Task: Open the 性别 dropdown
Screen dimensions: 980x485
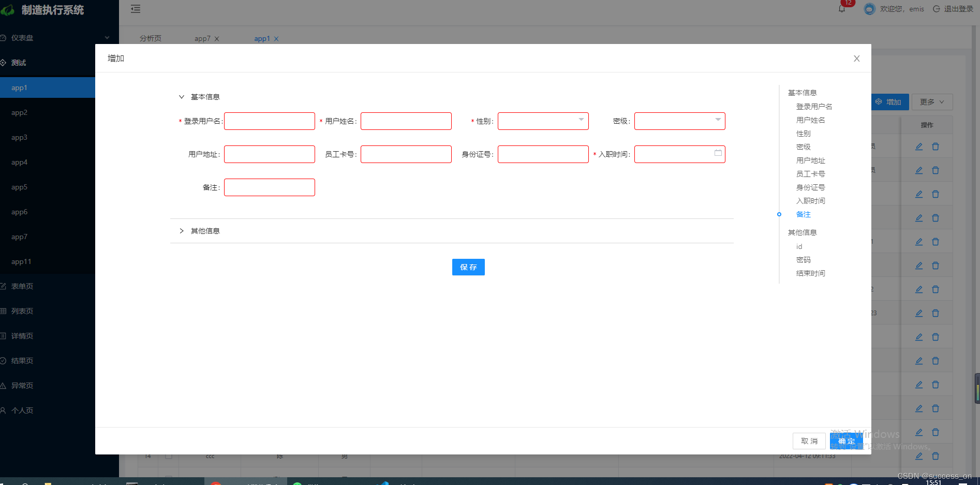Action: pos(542,121)
